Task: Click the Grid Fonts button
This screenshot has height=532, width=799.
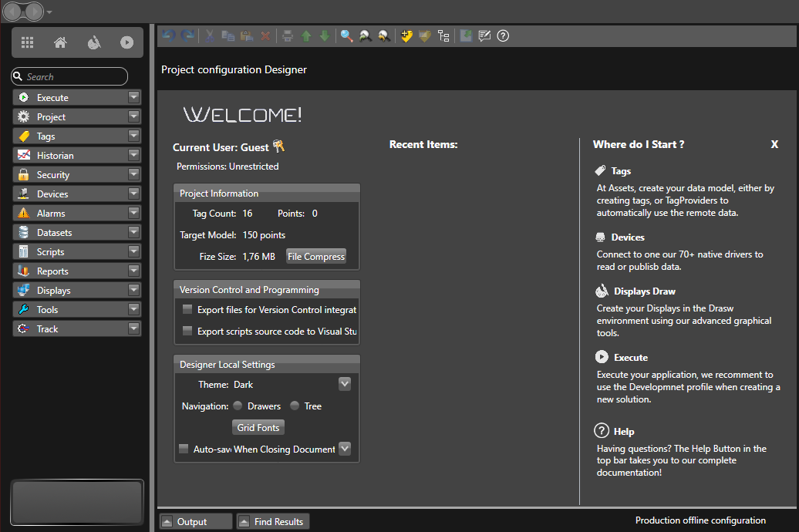Action: tap(258, 428)
